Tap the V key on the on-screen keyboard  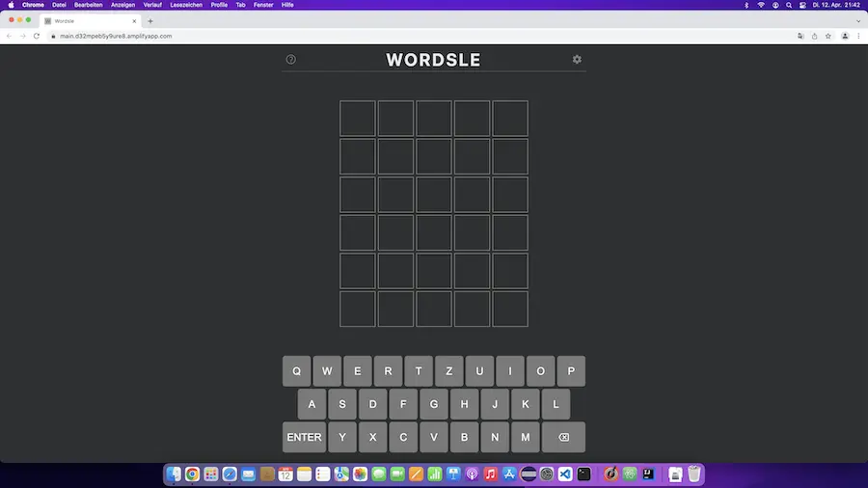point(433,437)
